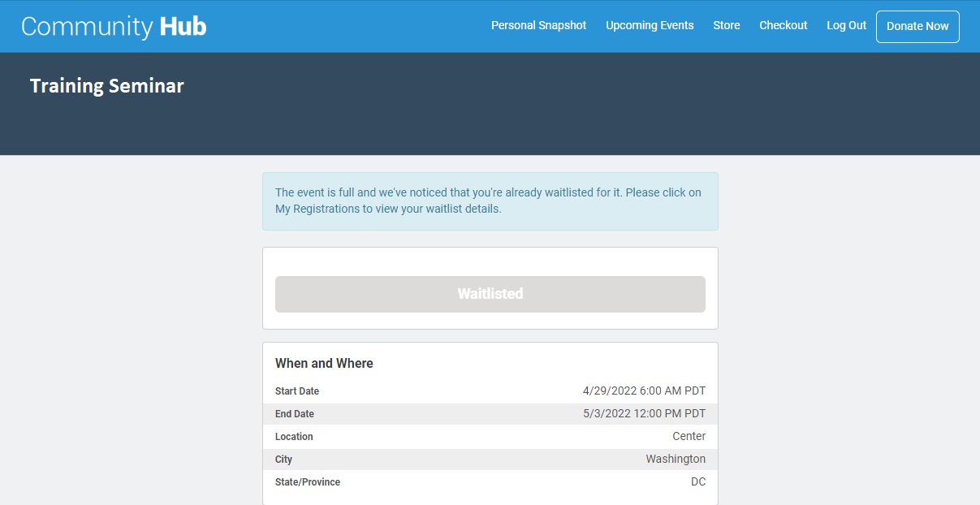
Task: Click the Center location value
Action: click(x=689, y=437)
